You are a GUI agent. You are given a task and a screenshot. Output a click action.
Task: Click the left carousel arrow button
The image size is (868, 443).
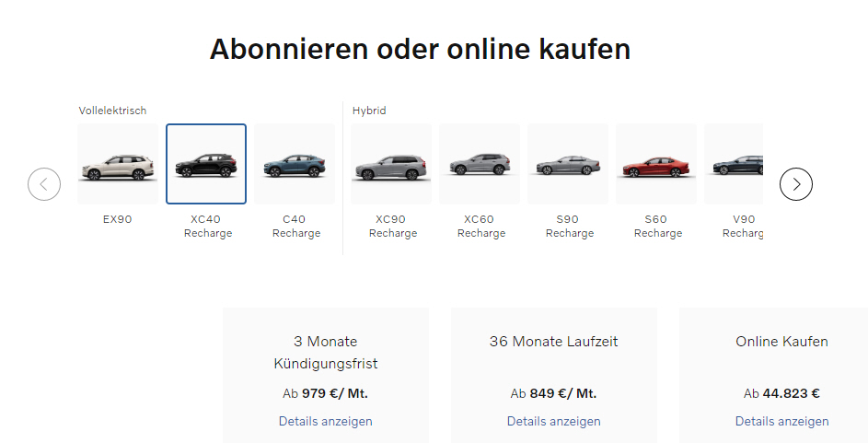click(x=44, y=184)
